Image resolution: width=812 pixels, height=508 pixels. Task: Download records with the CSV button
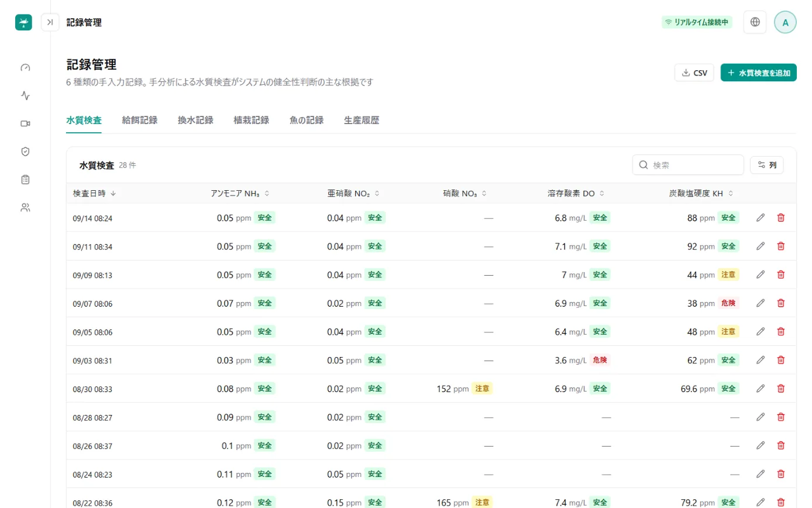[x=694, y=73]
